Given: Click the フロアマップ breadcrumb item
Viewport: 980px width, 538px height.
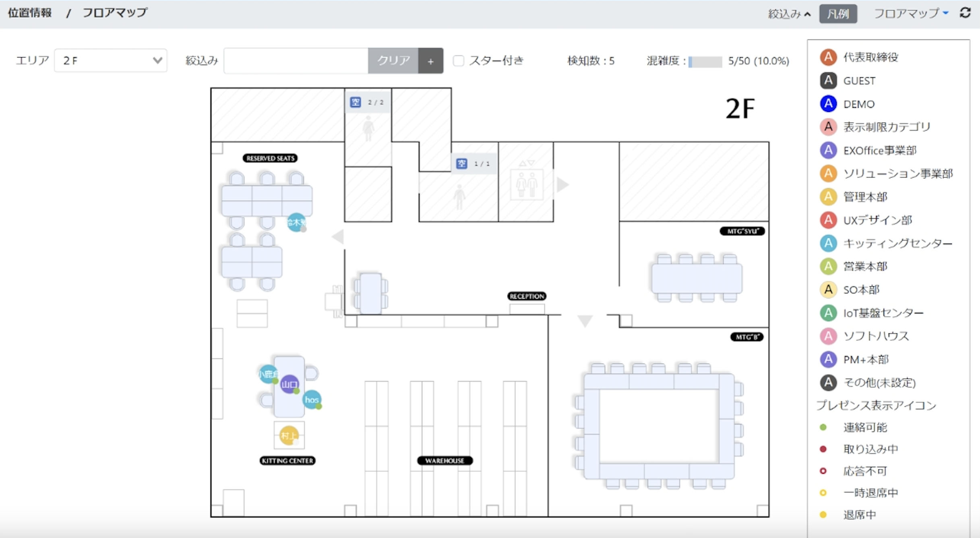Looking at the screenshot, I should [x=115, y=12].
